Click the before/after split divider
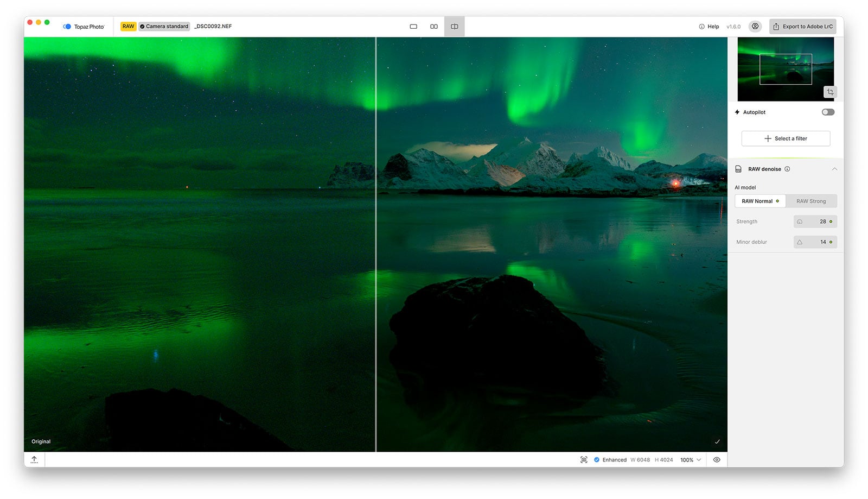Screen dimensions: 868x499 [376, 244]
